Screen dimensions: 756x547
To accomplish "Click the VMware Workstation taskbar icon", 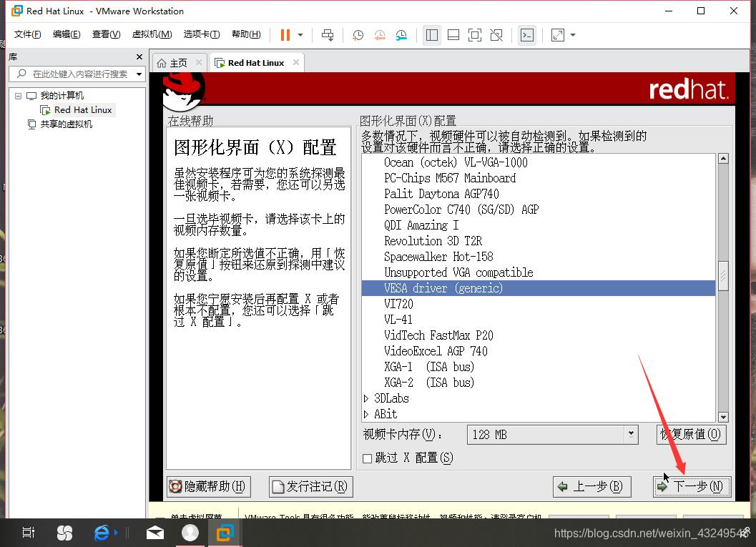I will [225, 533].
